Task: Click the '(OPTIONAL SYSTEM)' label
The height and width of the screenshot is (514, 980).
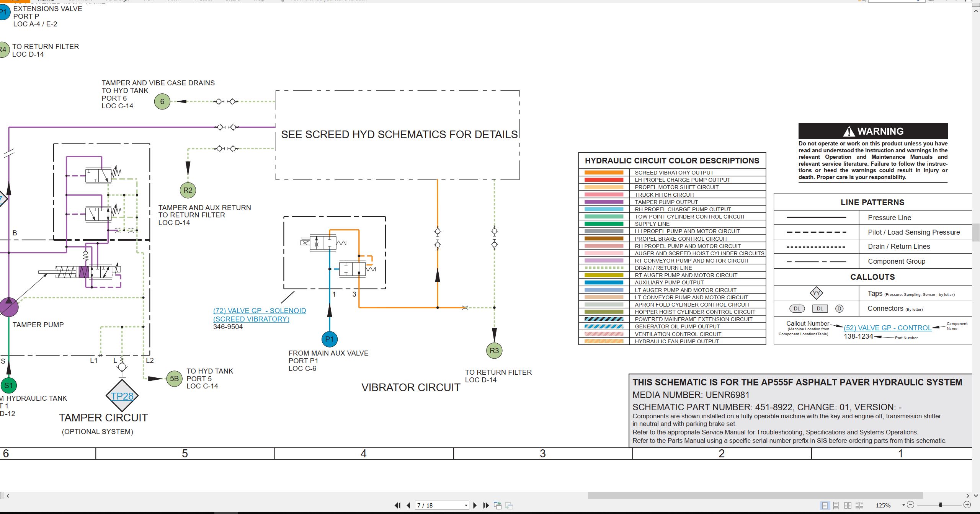Action: 98,432
